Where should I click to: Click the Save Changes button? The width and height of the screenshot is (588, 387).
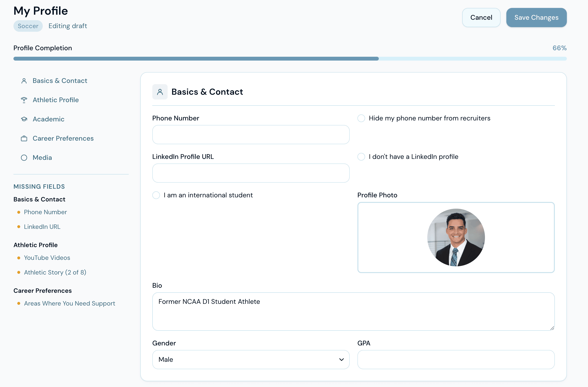click(x=536, y=18)
